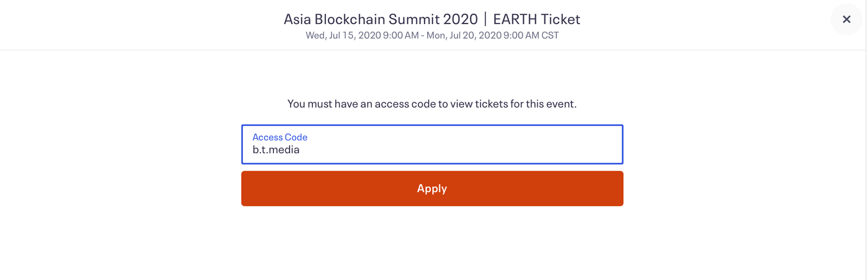Click the "EARTH Ticket" heading text

(536, 19)
